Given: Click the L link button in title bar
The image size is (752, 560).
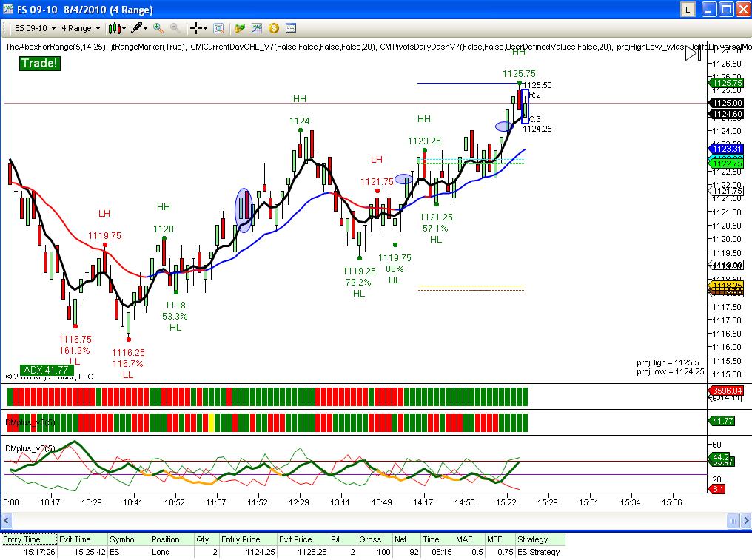Looking at the screenshot, I should (688, 9).
